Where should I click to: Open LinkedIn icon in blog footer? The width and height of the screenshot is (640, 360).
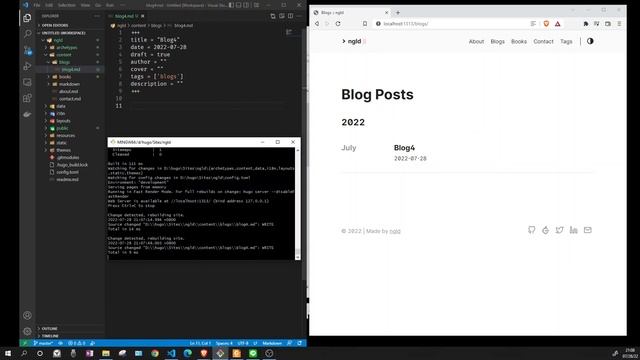573,230
